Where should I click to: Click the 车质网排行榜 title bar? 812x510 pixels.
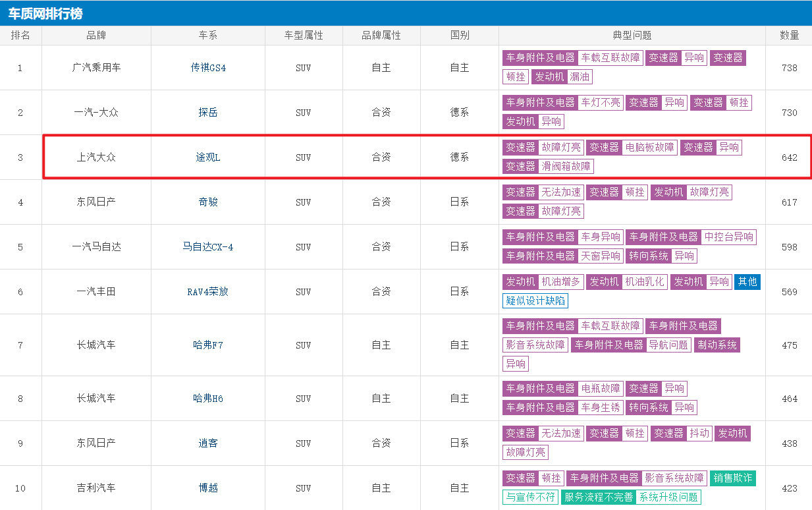click(x=46, y=14)
